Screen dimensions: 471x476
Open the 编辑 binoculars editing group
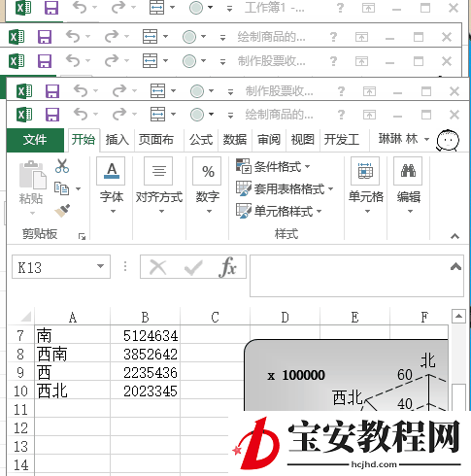(409, 186)
